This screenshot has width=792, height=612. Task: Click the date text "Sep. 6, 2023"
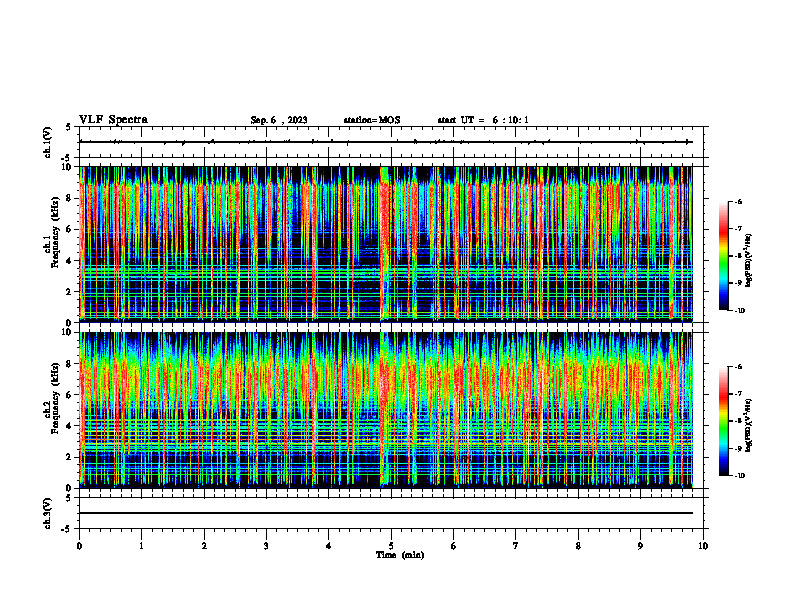279,120
